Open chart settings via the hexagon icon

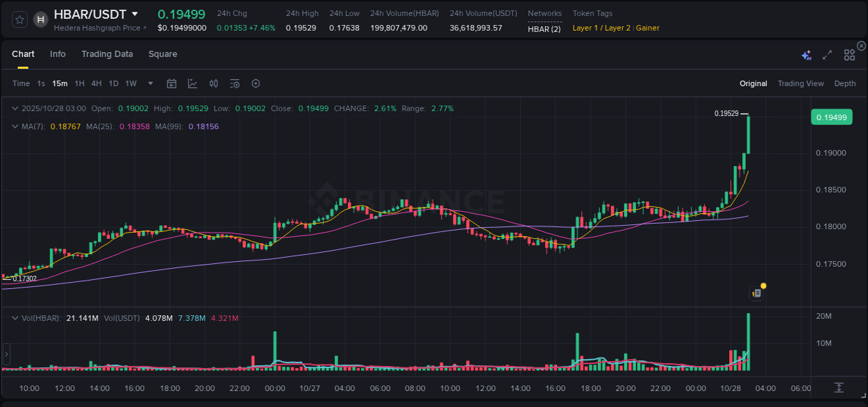(x=256, y=83)
